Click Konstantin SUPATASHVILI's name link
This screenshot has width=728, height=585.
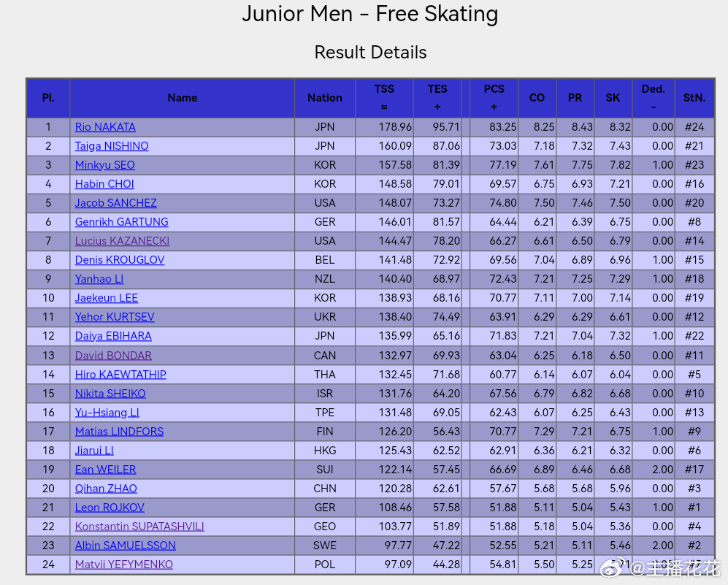coord(139,527)
